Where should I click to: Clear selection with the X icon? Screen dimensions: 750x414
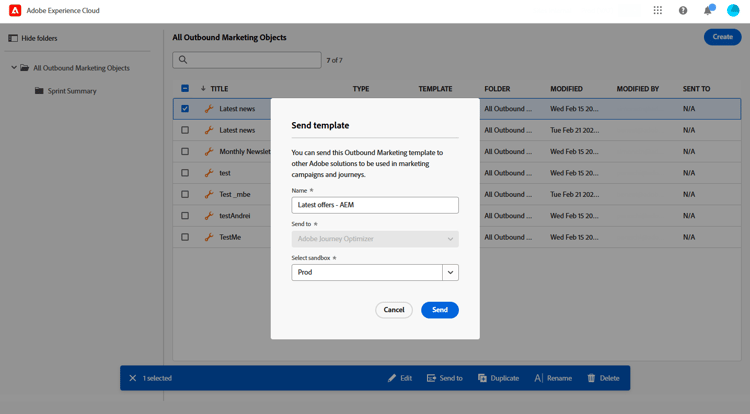click(132, 378)
